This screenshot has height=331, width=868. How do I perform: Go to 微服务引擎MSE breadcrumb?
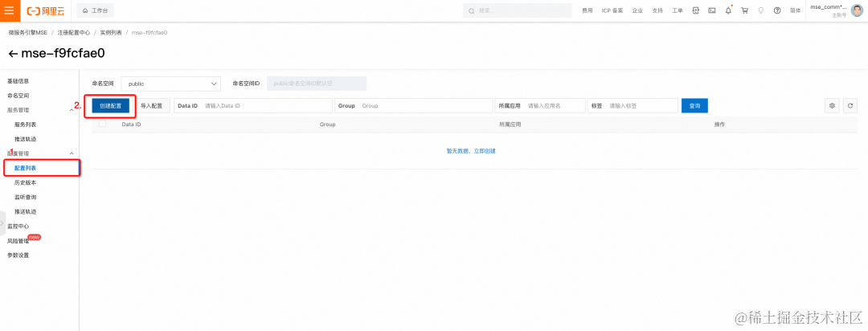[x=28, y=33]
